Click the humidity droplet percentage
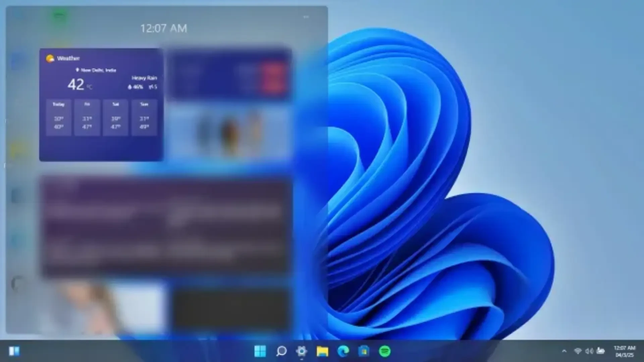The height and width of the screenshot is (362, 644). coord(135,87)
